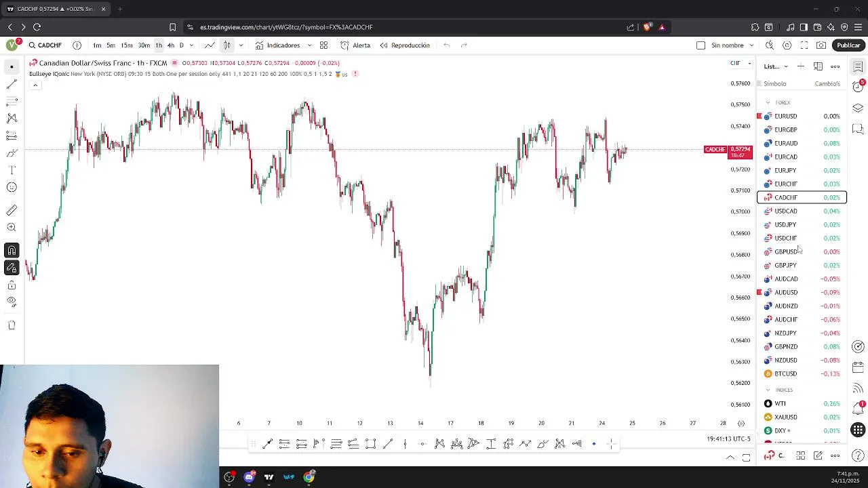Select EURUSD in the watchlist
The height and width of the screenshot is (488, 868).
pos(802,117)
